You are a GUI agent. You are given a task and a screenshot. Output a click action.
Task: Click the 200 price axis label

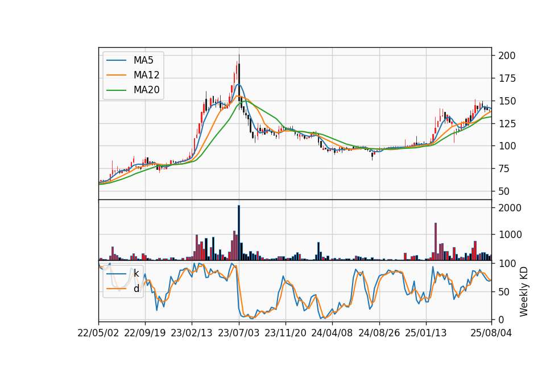click(x=507, y=56)
